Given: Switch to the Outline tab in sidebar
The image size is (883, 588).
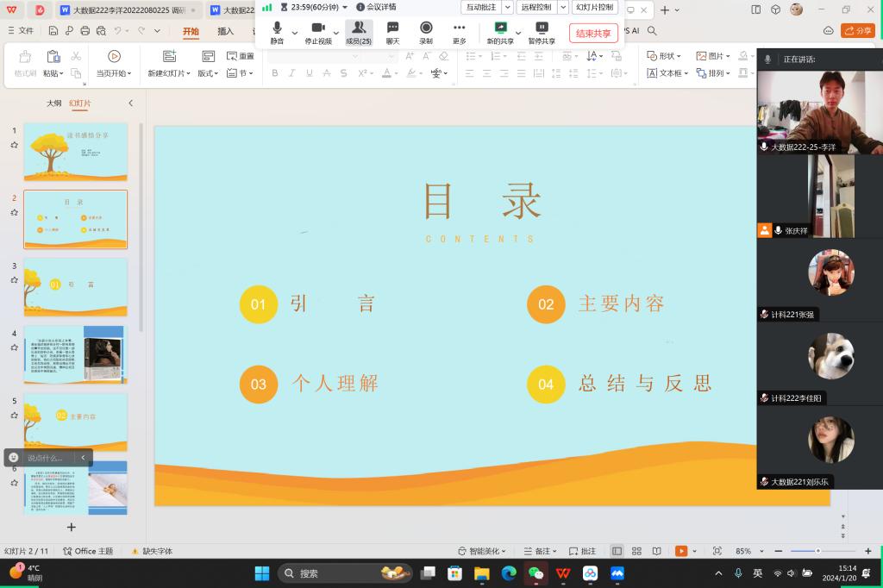Looking at the screenshot, I should pyautogui.click(x=53, y=103).
